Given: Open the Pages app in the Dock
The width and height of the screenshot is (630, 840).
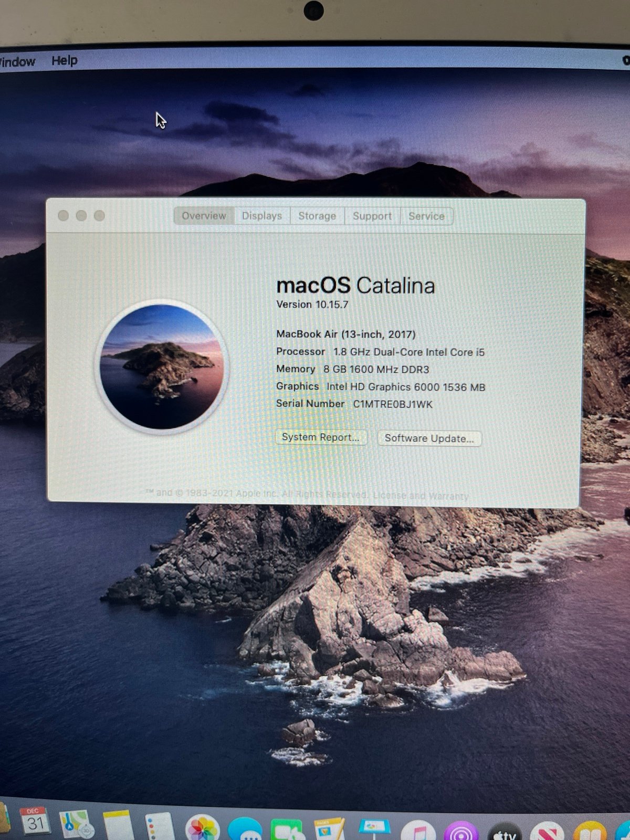Looking at the screenshot, I should click(x=329, y=830).
